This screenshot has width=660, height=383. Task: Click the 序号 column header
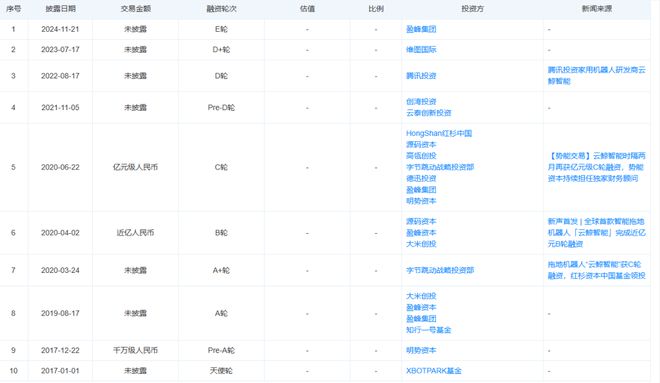[13, 8]
